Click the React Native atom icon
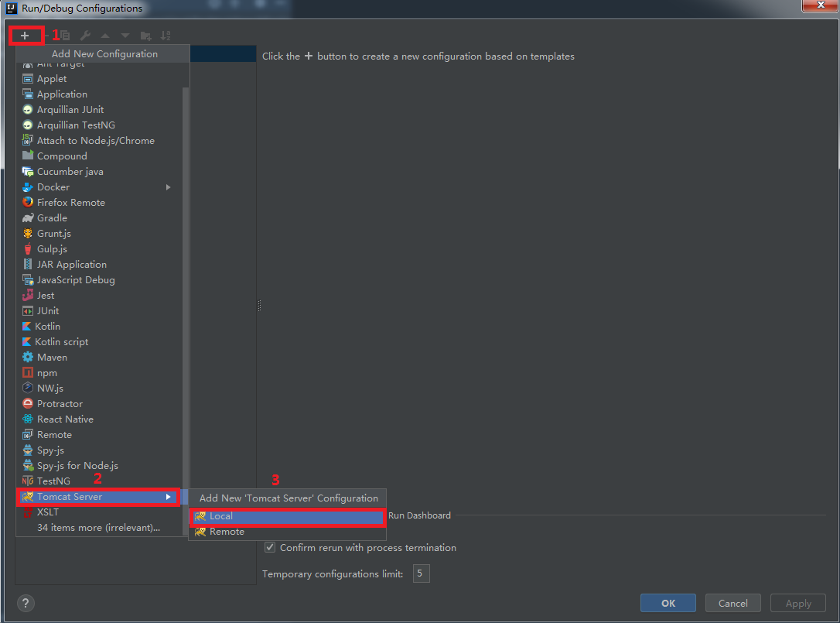The image size is (840, 623). click(28, 419)
